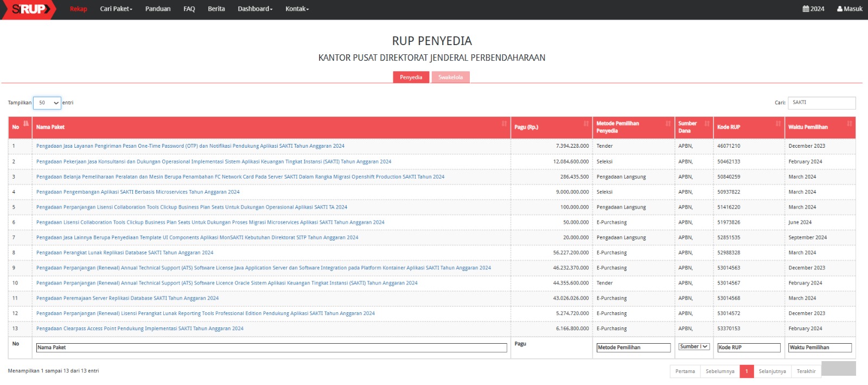Viewport: 868px width, 385px height.
Task: Switch to the Swakelola tab
Action: pos(451,77)
